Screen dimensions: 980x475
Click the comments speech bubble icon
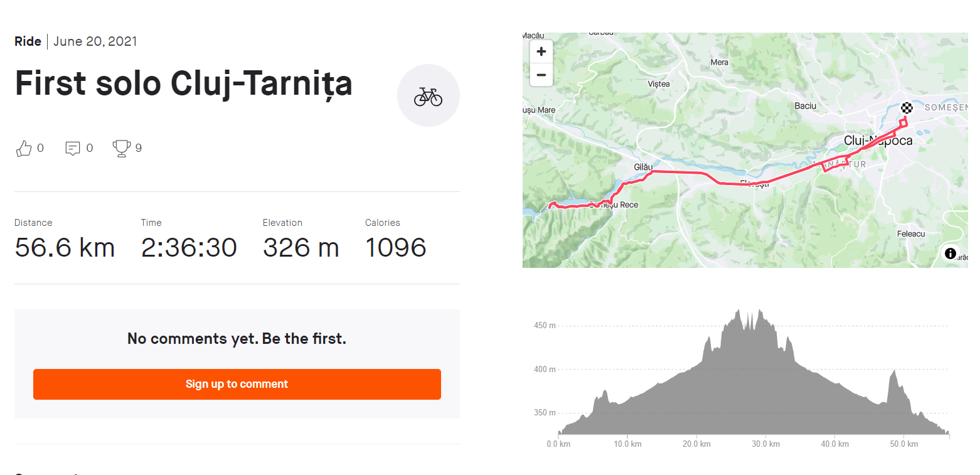[x=73, y=149]
